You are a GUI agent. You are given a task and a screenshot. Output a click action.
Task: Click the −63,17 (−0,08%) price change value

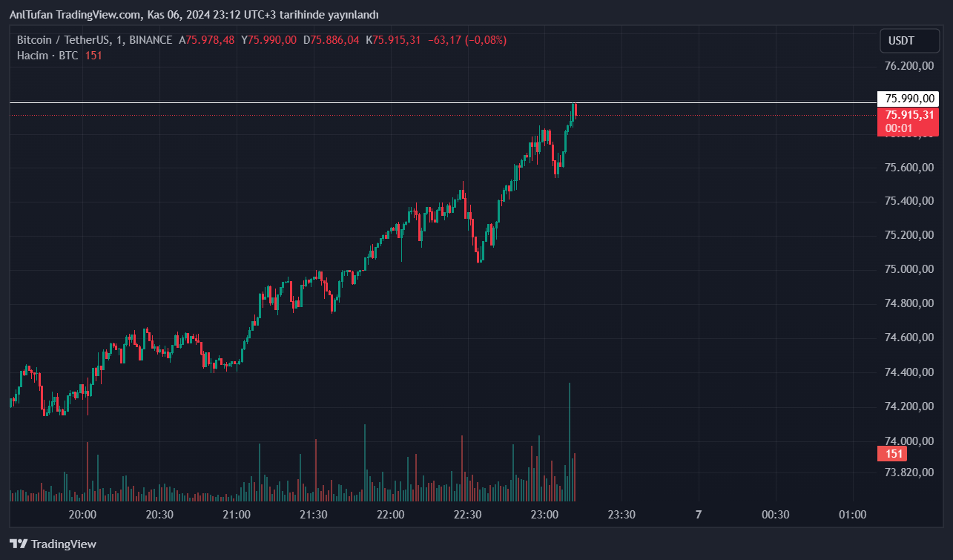467,40
